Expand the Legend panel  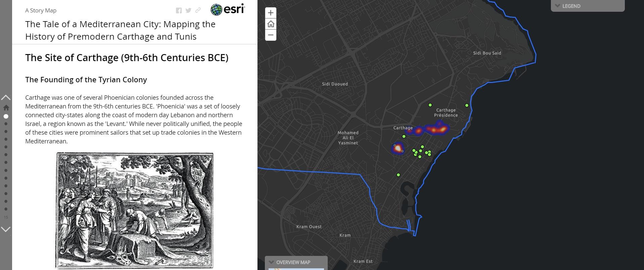587,6
